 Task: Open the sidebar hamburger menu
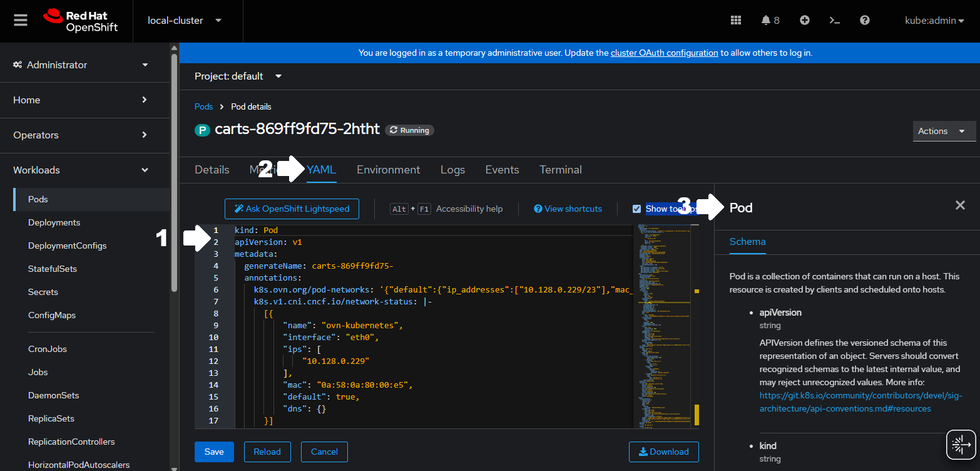20,19
